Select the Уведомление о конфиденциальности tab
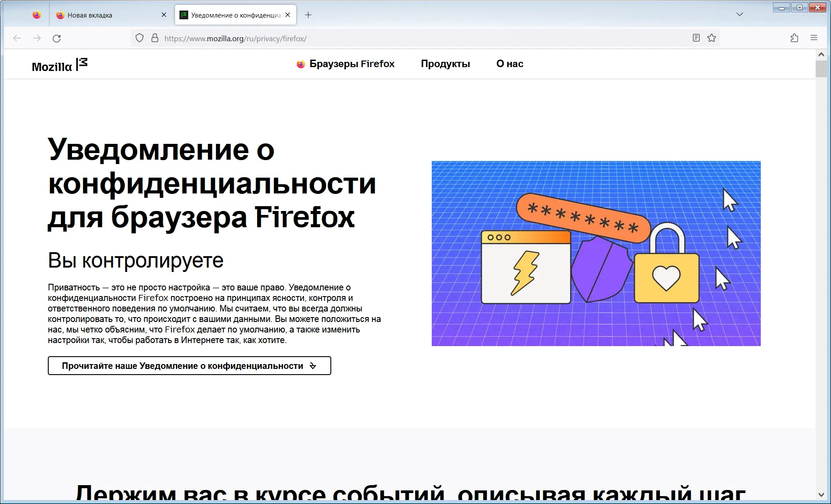 (236, 15)
